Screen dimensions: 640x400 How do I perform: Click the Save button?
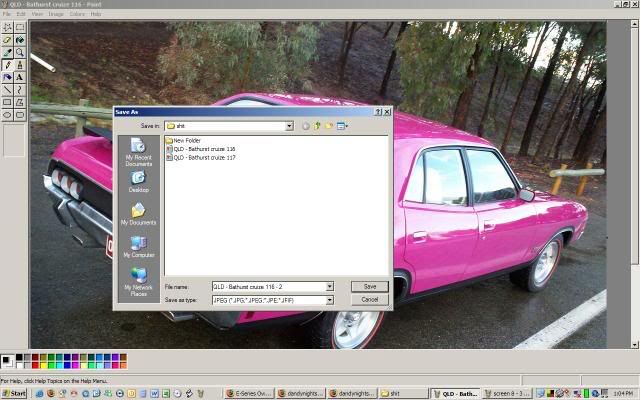(370, 287)
